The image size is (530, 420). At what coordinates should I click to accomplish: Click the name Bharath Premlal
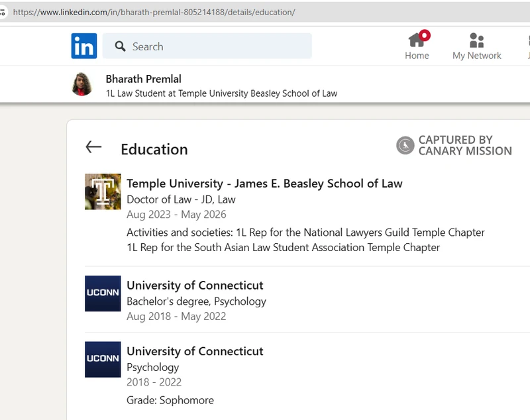(144, 79)
